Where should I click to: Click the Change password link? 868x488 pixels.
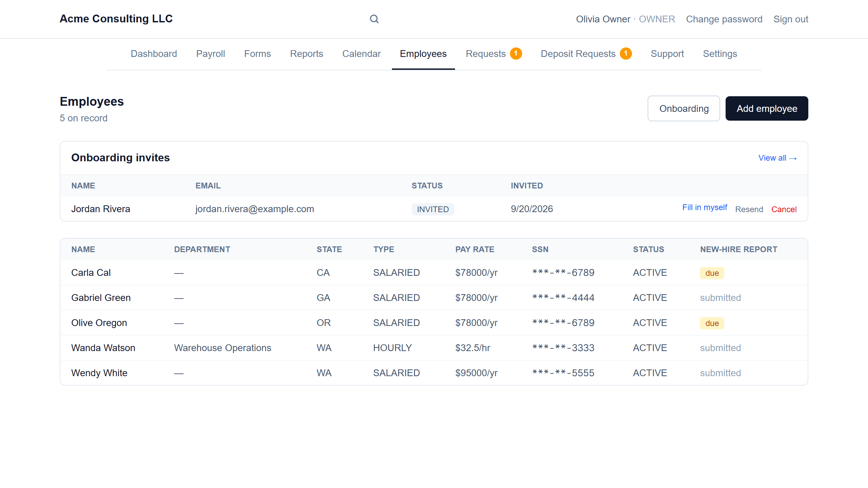724,19
